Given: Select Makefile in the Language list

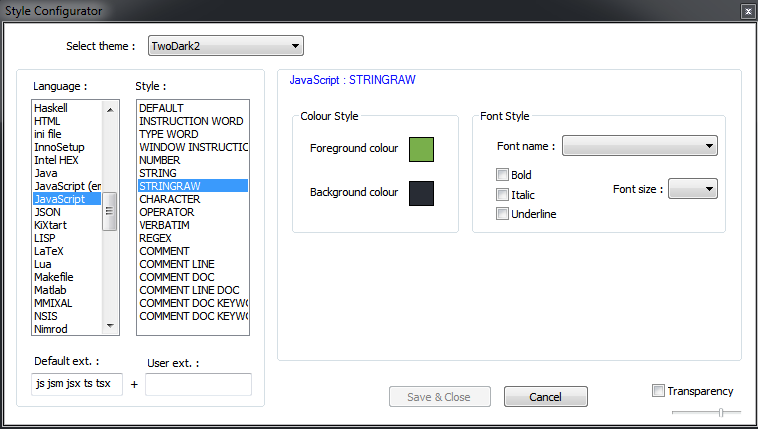Looking at the screenshot, I should (x=67, y=277).
